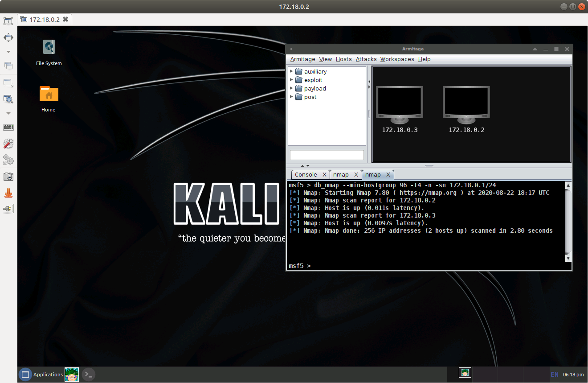
Task: Select the post folder icon
Action: 299,97
